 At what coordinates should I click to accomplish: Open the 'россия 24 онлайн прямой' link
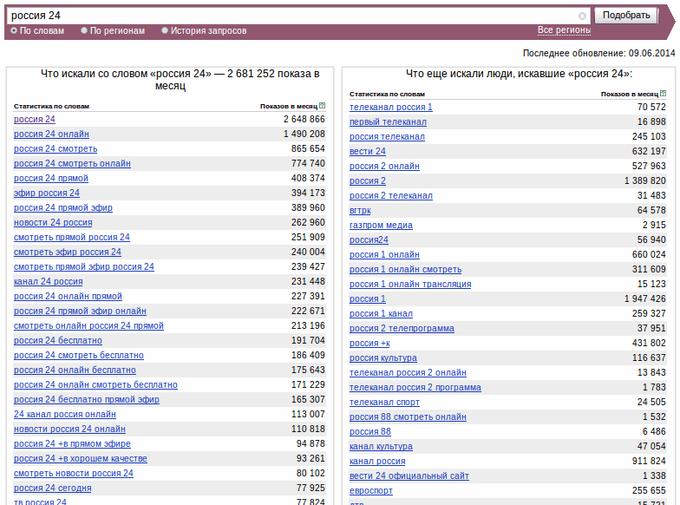[x=68, y=296]
